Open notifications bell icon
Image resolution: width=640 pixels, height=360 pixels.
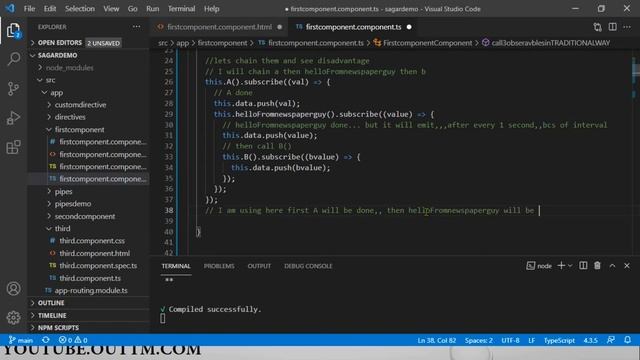[x=627, y=340]
